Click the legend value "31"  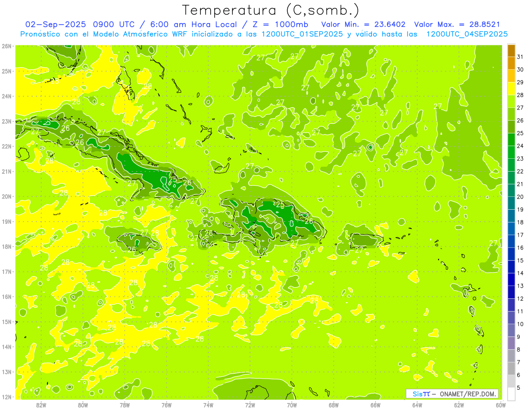(x=520, y=57)
